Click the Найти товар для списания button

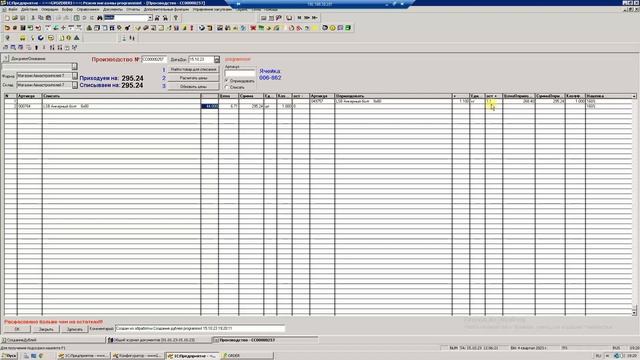pyautogui.click(x=193, y=69)
